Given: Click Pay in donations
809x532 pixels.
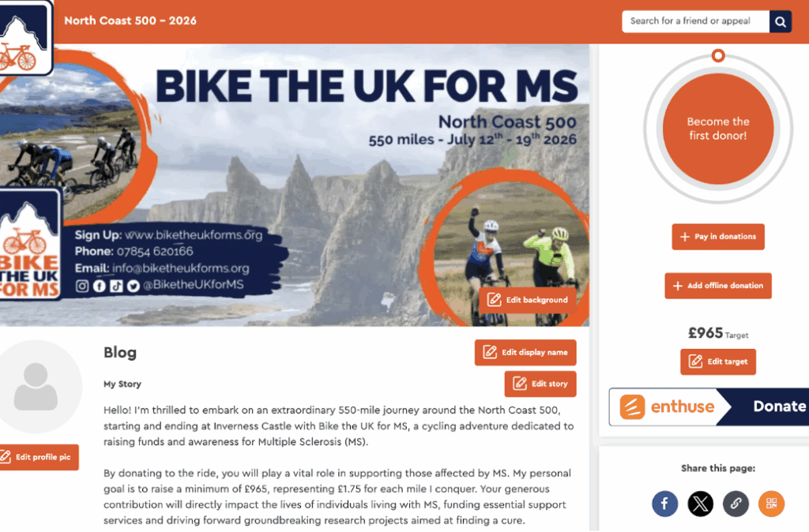Looking at the screenshot, I should point(718,237).
